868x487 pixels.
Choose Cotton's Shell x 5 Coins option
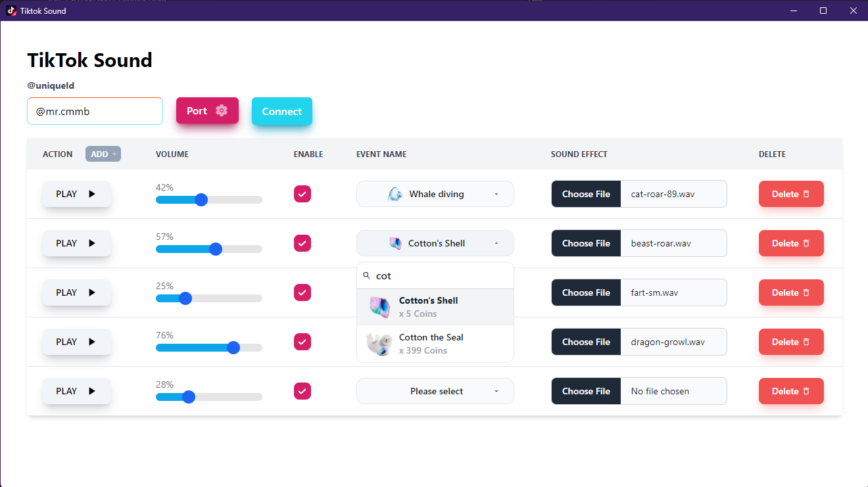click(435, 307)
